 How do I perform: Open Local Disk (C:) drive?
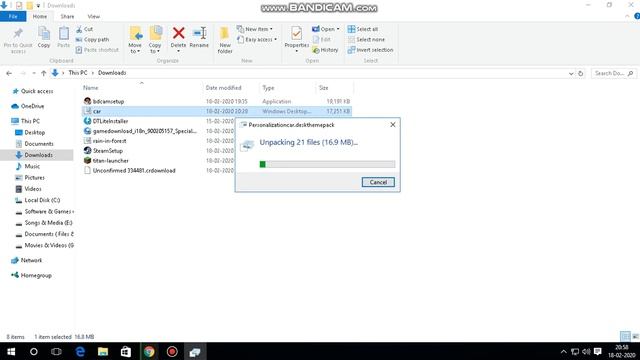42,200
